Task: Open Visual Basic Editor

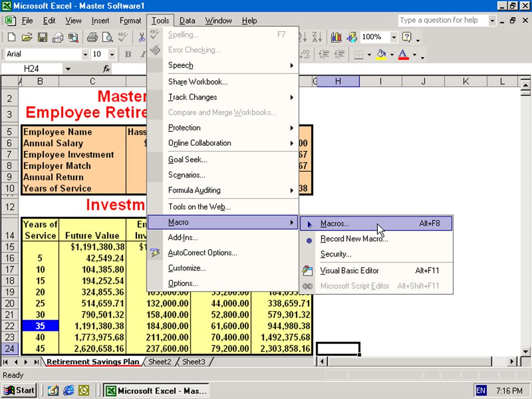Action: click(x=376, y=271)
